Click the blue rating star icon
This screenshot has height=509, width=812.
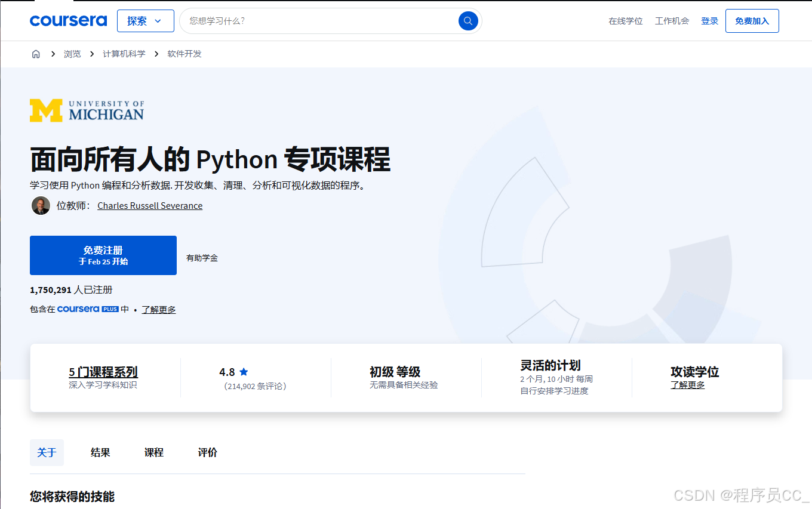[x=244, y=372]
